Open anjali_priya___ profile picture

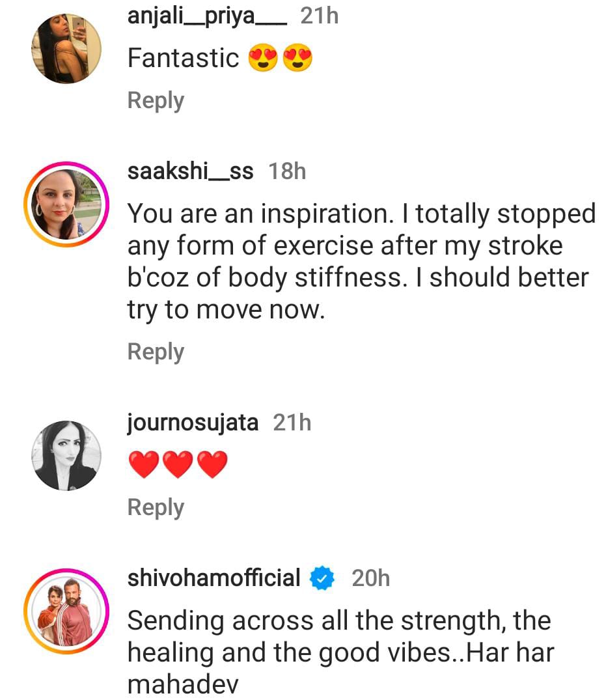66,49
